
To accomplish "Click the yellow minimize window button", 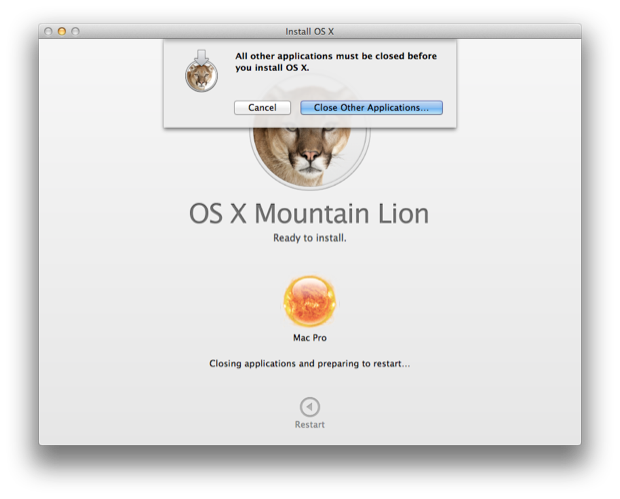I will [x=62, y=31].
